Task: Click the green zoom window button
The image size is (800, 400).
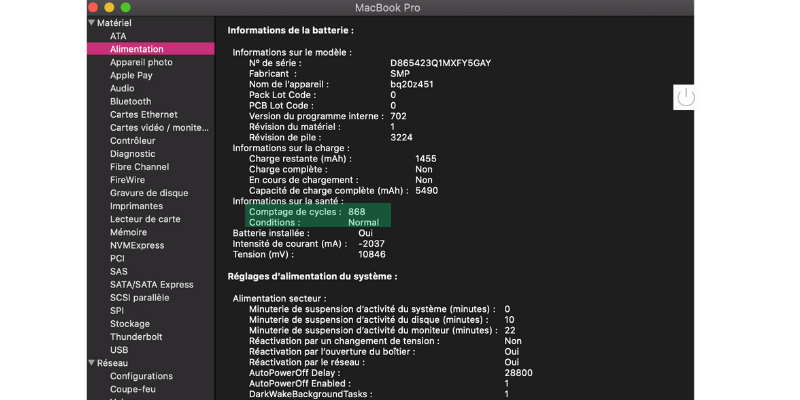Action: (126, 7)
